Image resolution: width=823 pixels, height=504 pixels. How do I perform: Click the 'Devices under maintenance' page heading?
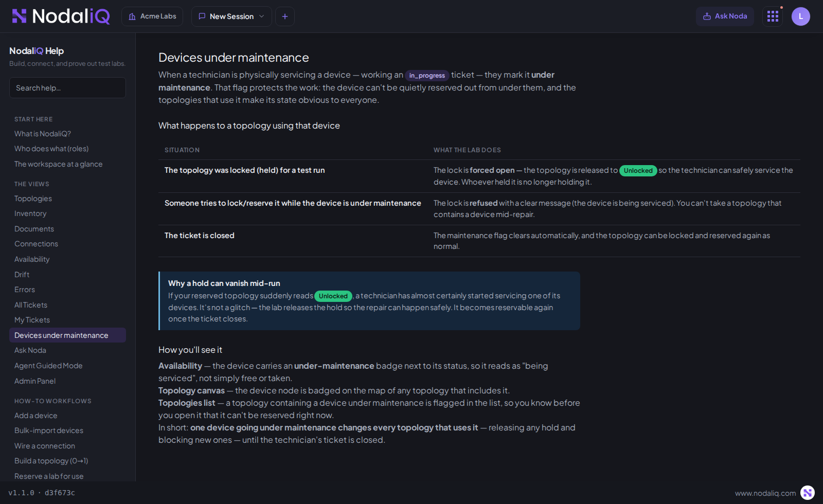click(x=234, y=58)
